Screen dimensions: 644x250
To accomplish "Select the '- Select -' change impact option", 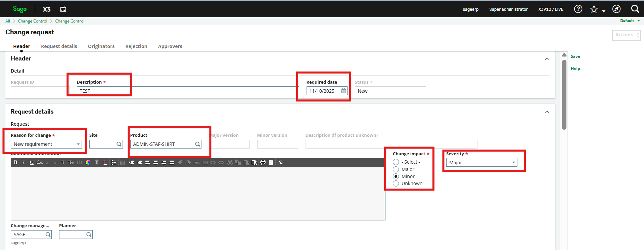I will click(x=396, y=162).
